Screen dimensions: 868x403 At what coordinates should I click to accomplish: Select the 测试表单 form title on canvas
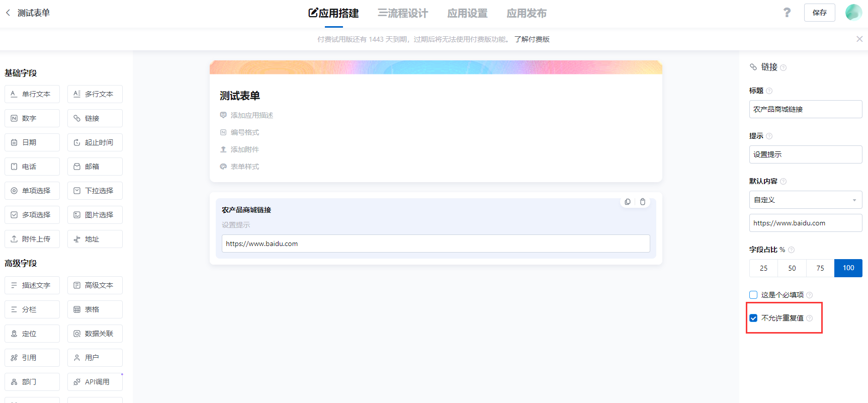coord(240,96)
